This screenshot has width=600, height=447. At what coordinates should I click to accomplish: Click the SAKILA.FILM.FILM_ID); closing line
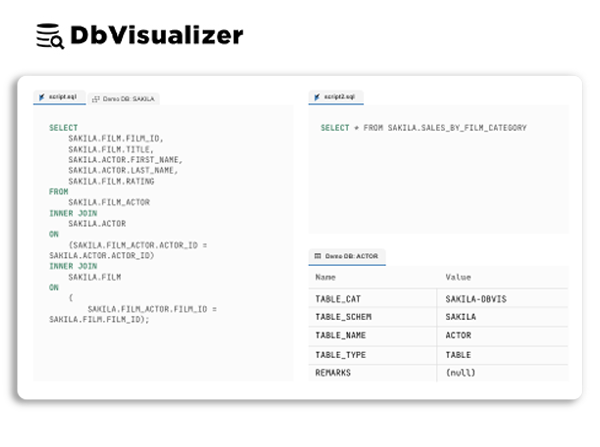[x=99, y=319]
